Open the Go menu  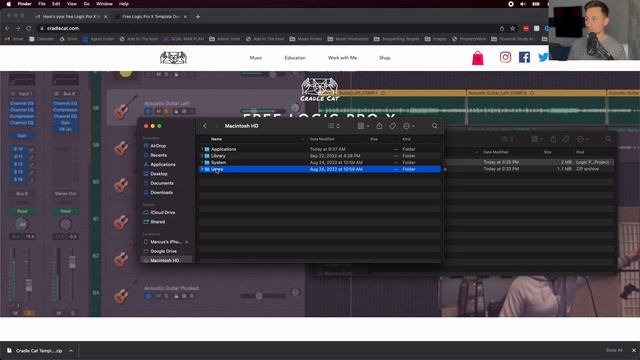click(x=87, y=4)
